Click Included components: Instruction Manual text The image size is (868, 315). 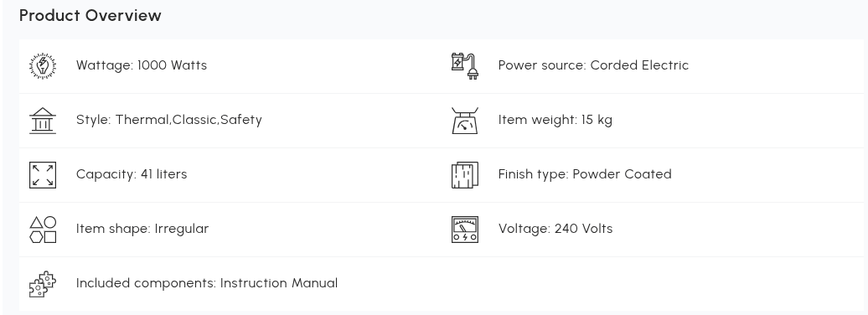point(206,283)
